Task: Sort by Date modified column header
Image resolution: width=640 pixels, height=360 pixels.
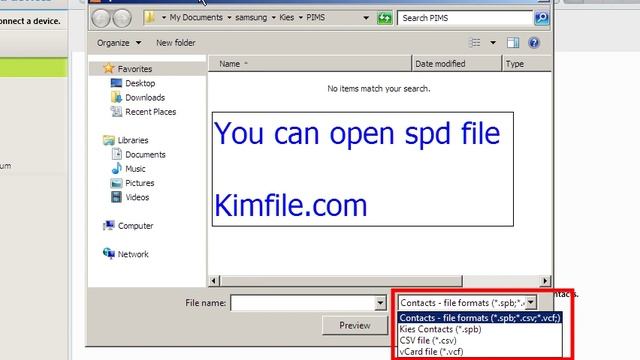Action: tap(457, 64)
